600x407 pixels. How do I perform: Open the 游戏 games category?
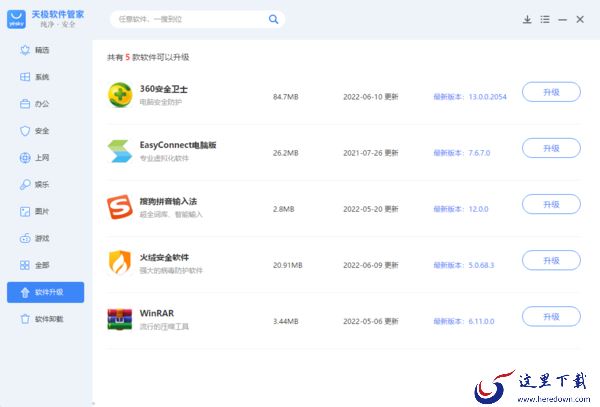pyautogui.click(x=34, y=238)
